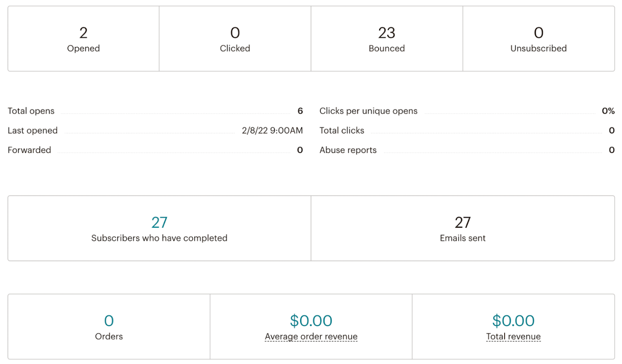Click the Total opens value of 6
Screen dimensions: 622x364
pos(300,111)
